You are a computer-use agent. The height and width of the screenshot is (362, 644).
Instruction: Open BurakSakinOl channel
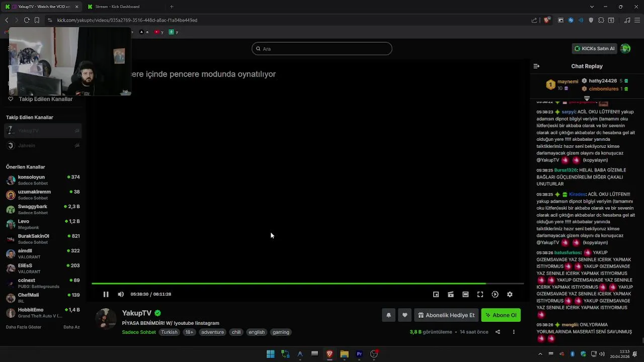pos(43,239)
